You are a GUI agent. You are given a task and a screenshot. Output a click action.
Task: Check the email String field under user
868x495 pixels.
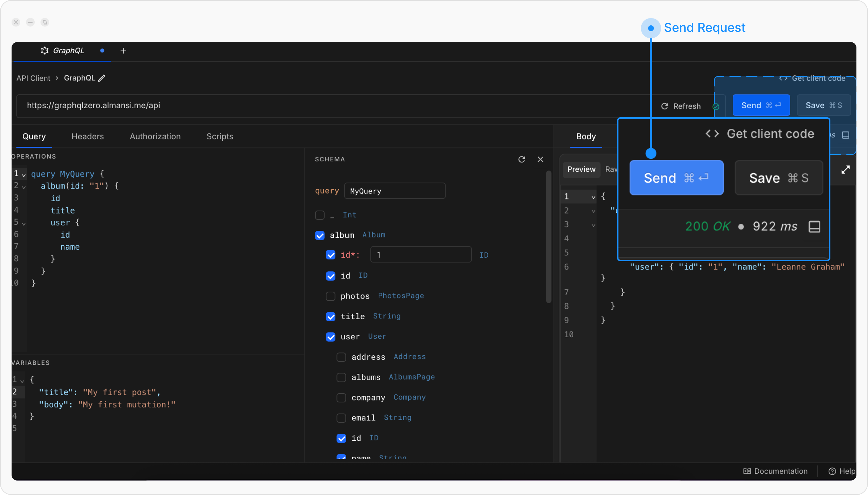(341, 418)
